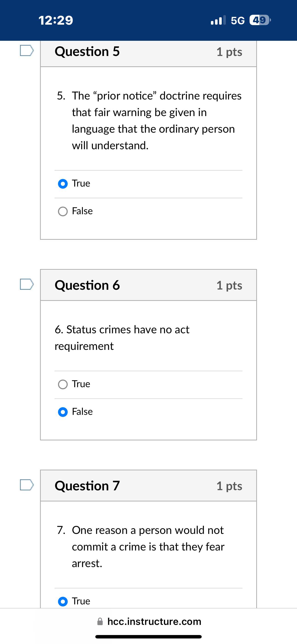Tap the prior notice doctrine question text
Screen dimensions: 297x644
[x=157, y=120]
